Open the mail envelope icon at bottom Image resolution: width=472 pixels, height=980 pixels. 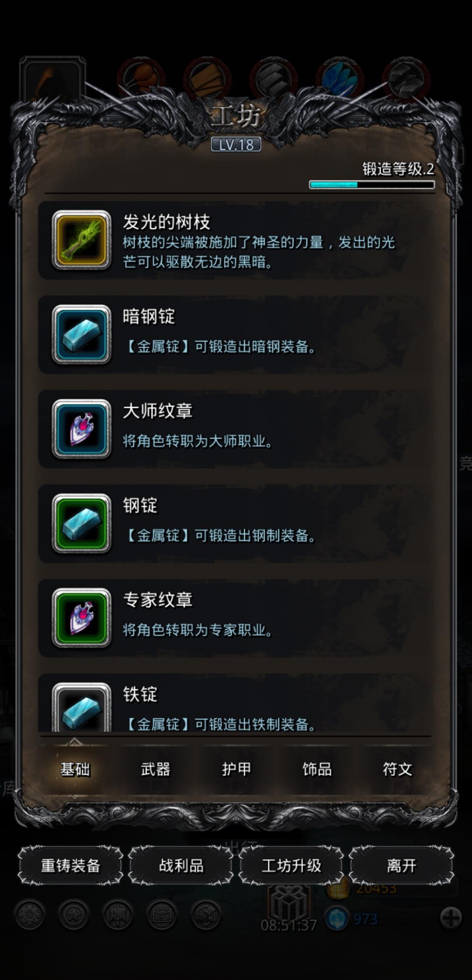pos(162,914)
